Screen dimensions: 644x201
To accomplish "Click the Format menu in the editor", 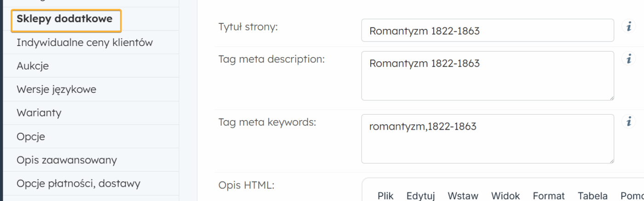I will click(x=548, y=196).
